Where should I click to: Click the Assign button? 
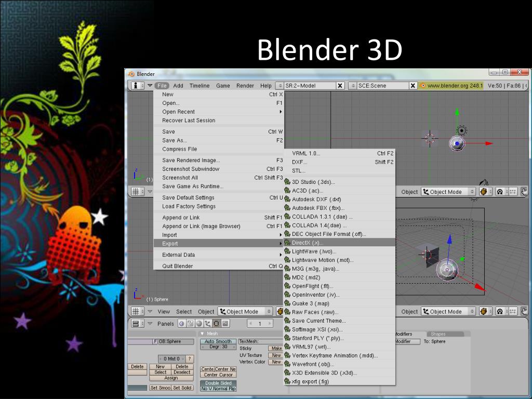point(171,378)
